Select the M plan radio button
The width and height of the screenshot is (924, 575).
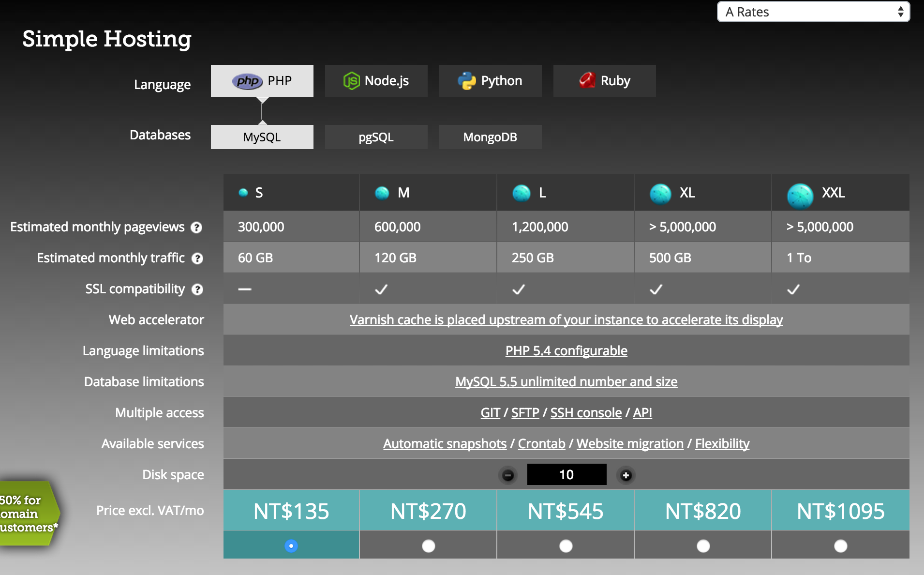429,546
